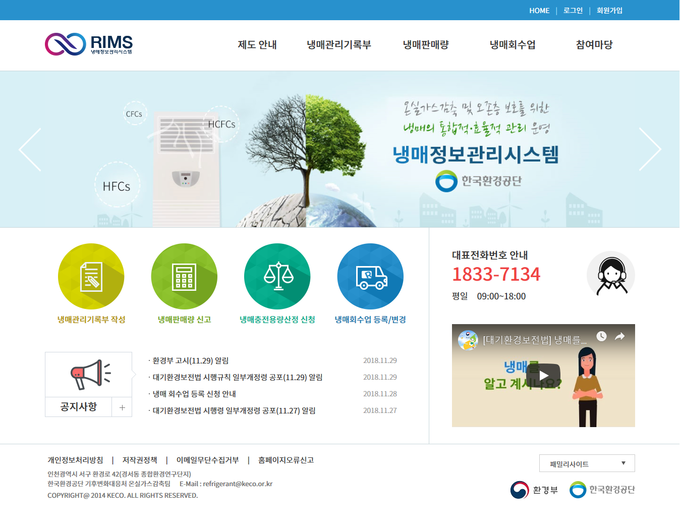The image size is (680, 521).
Task: Click the 회원가입 link
Action: coord(609,10)
